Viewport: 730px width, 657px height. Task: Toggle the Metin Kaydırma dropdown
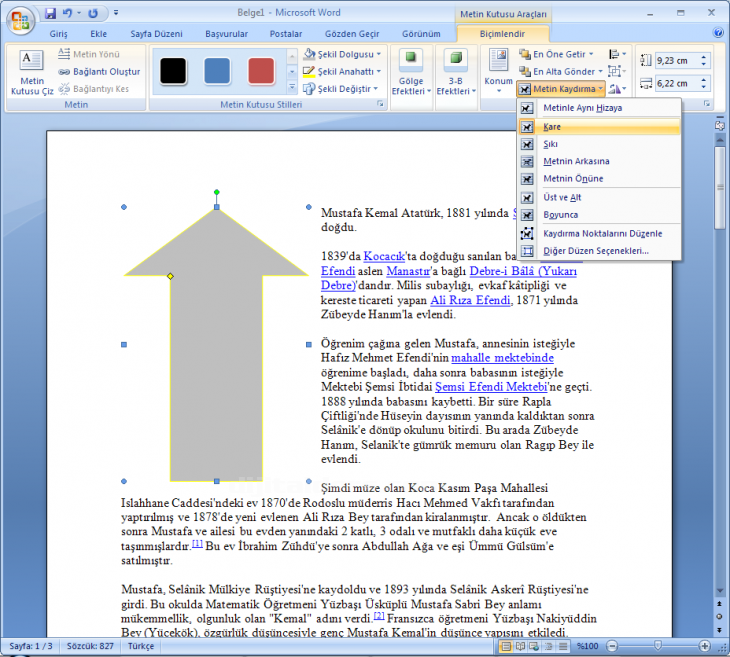pyautogui.click(x=561, y=88)
